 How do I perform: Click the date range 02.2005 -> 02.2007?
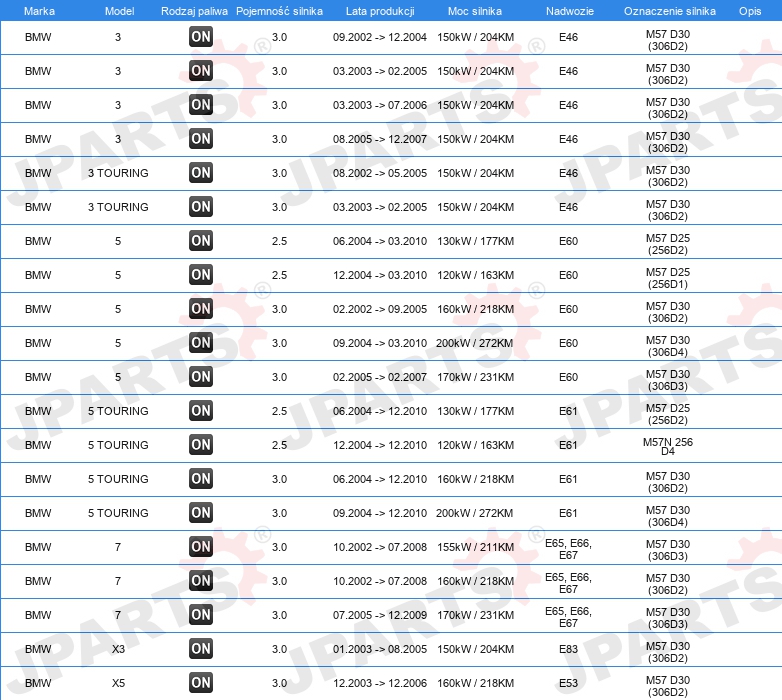[380, 377]
